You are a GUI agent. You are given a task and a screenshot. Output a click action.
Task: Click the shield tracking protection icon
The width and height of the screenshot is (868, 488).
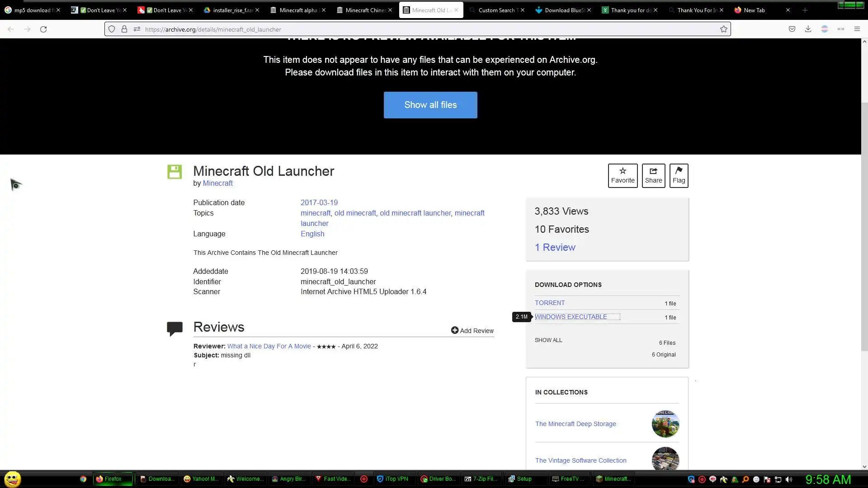tap(112, 29)
